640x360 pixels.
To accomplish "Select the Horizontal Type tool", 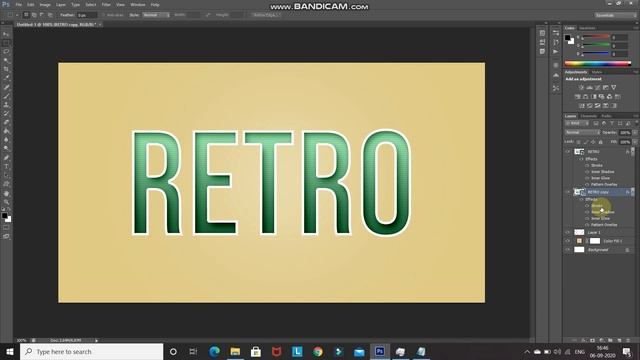I will 6,167.
